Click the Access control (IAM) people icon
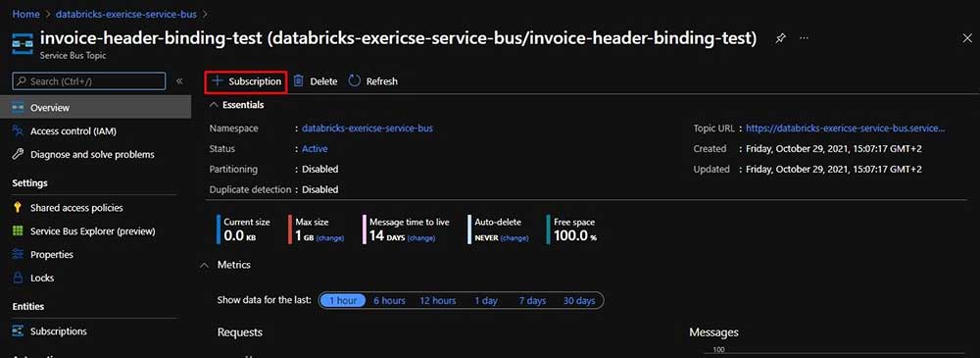This screenshot has height=358, width=980. point(18,131)
